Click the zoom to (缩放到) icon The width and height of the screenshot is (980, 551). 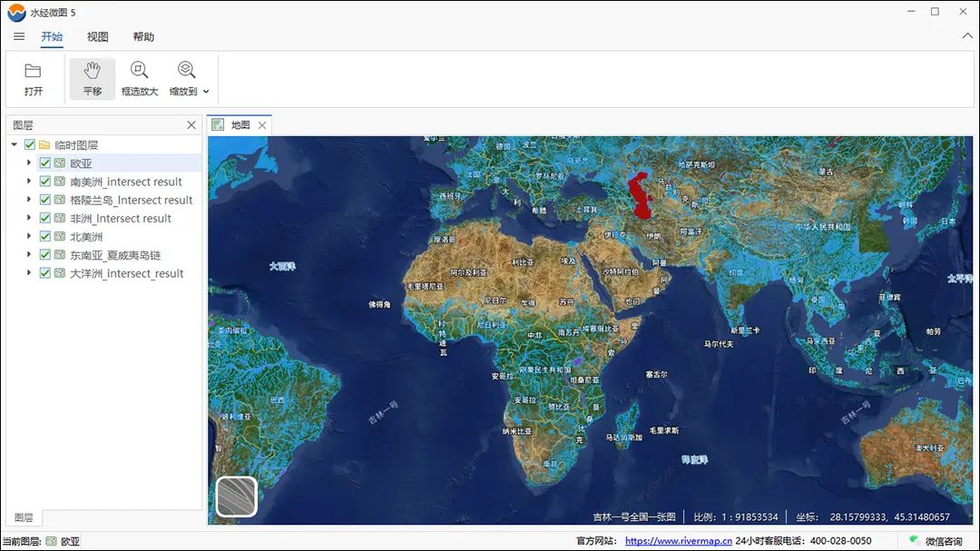click(186, 70)
